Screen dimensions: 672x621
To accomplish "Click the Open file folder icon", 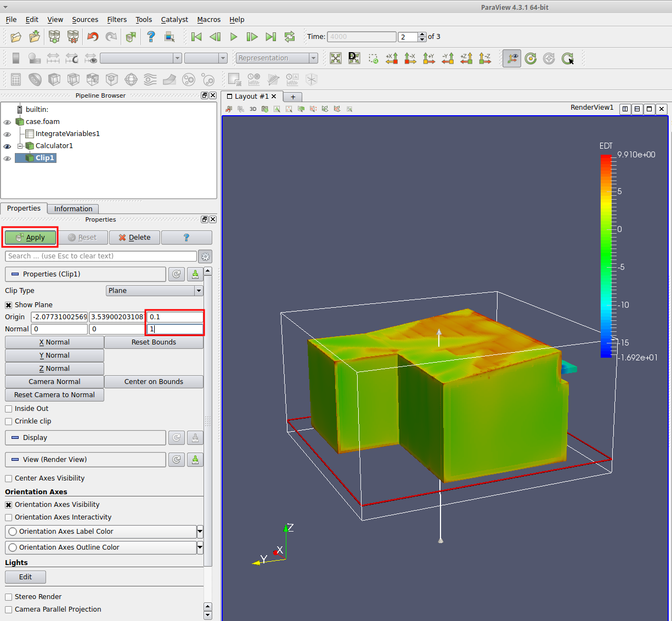I will 16,37.
